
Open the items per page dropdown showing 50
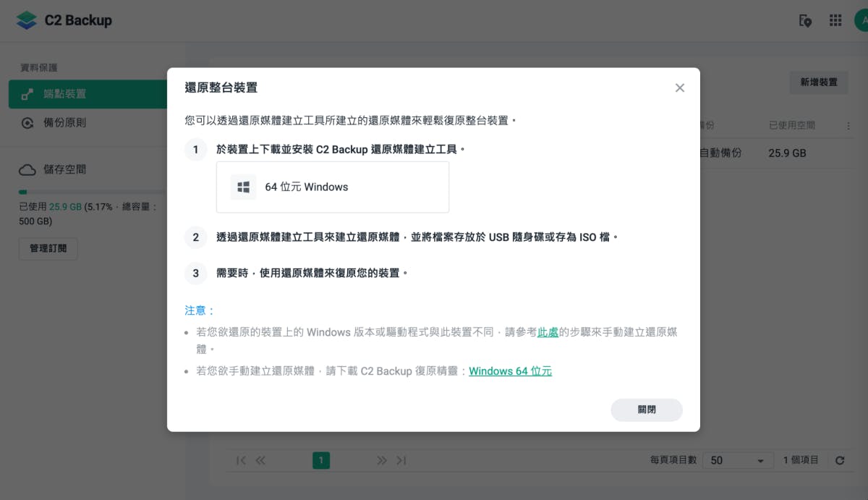(738, 460)
